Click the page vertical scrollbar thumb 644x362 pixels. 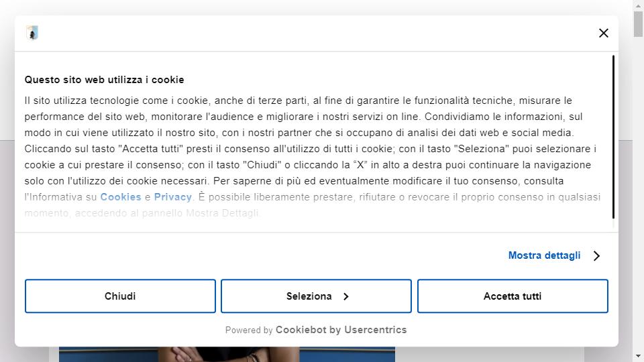pyautogui.click(x=638, y=24)
